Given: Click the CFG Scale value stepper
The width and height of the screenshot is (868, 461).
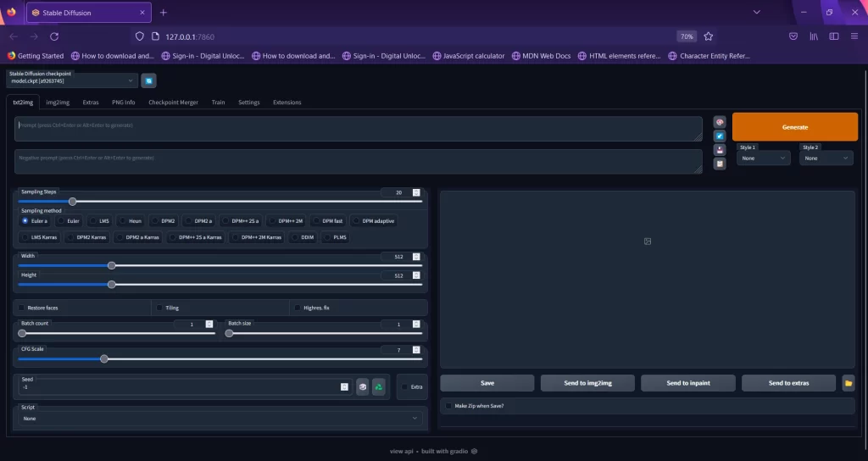Looking at the screenshot, I should [416, 350].
